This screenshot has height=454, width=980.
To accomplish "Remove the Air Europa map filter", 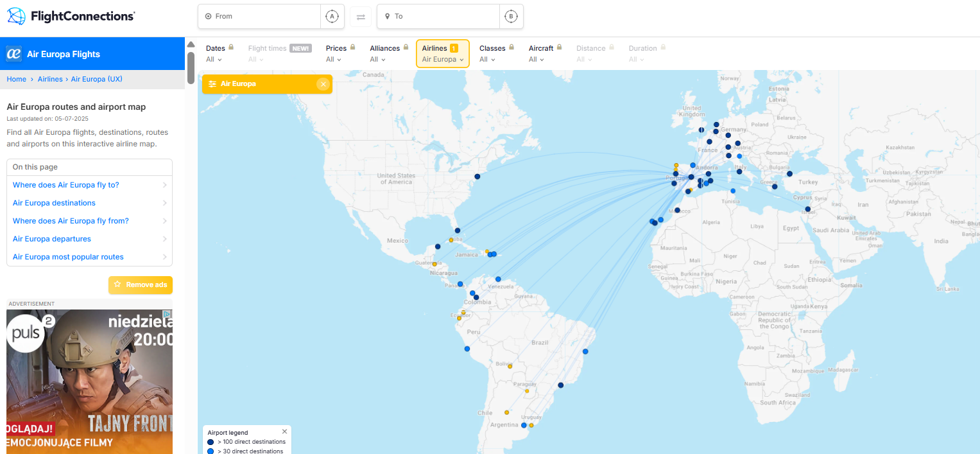I will click(323, 84).
